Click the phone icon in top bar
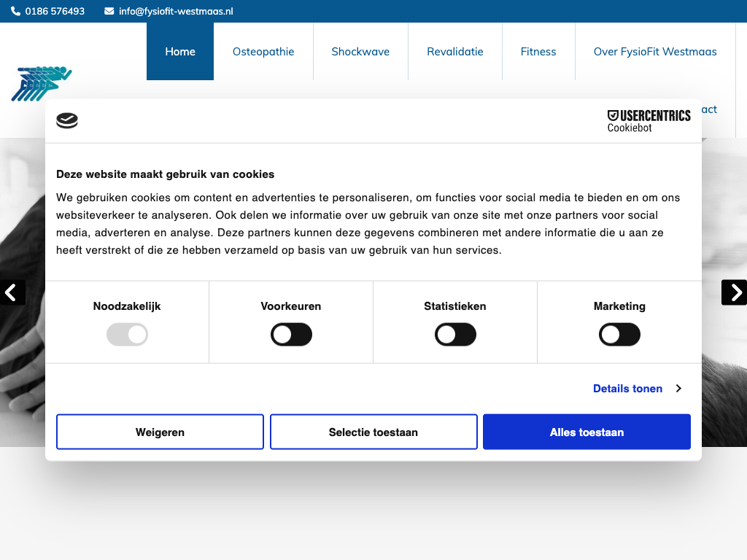747x560 pixels. point(15,12)
